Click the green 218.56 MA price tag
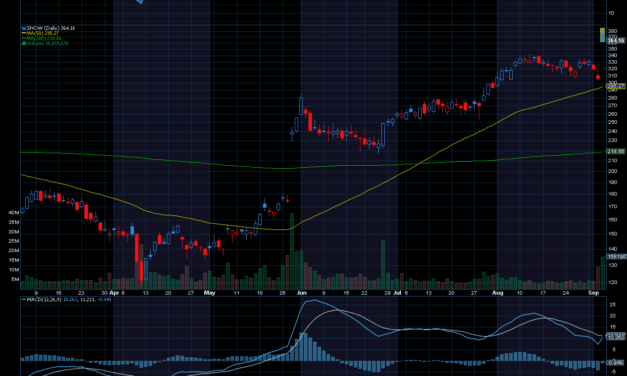The image size is (627, 376). click(616, 152)
